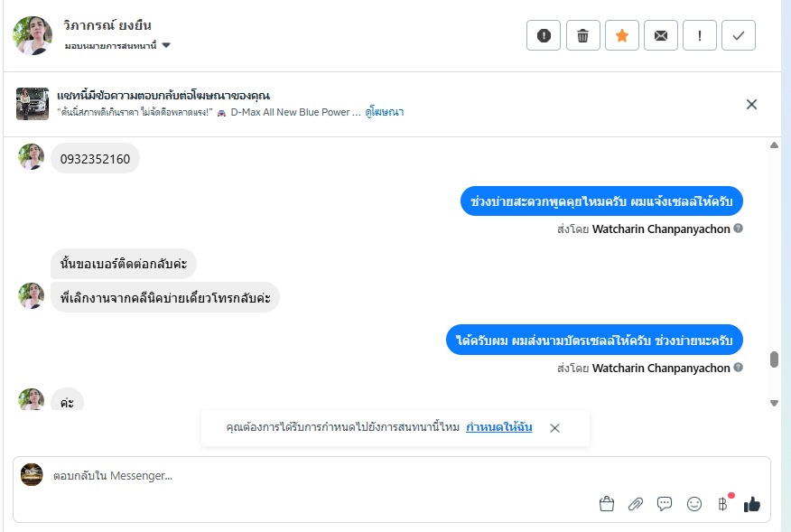Toggle the orange star follow-up flag

622,35
